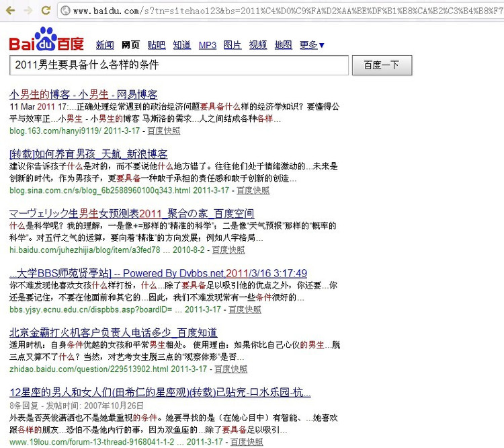Click text 8条回复 - 发帖时间: 2007年10月26日

(x=76, y=406)
